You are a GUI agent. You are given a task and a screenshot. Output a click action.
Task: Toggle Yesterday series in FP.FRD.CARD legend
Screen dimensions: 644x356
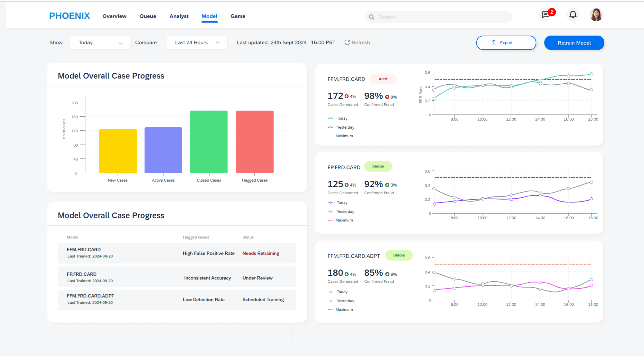(x=341, y=211)
